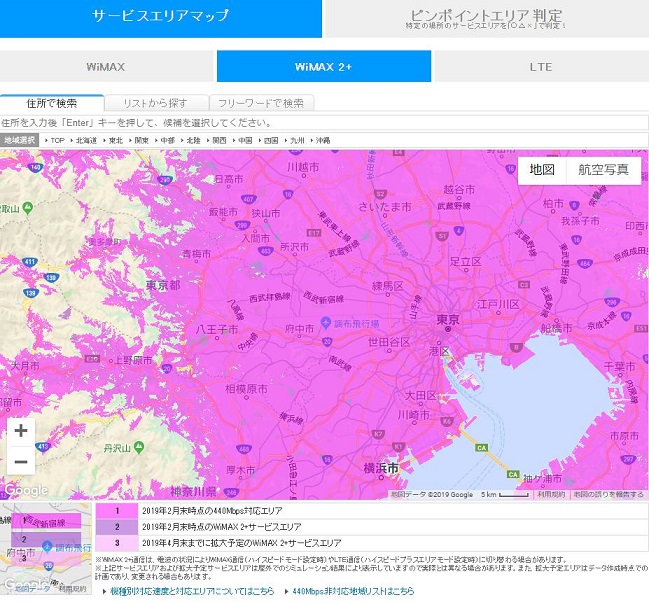
Task: Click the 丹沢山 mountain marker icon
Action: (139, 447)
